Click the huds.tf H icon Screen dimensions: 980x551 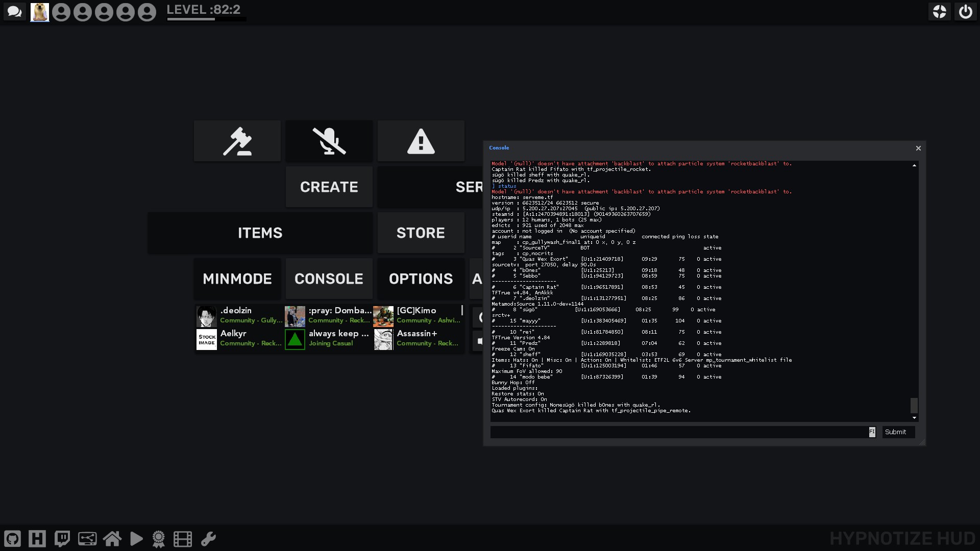tap(37, 539)
